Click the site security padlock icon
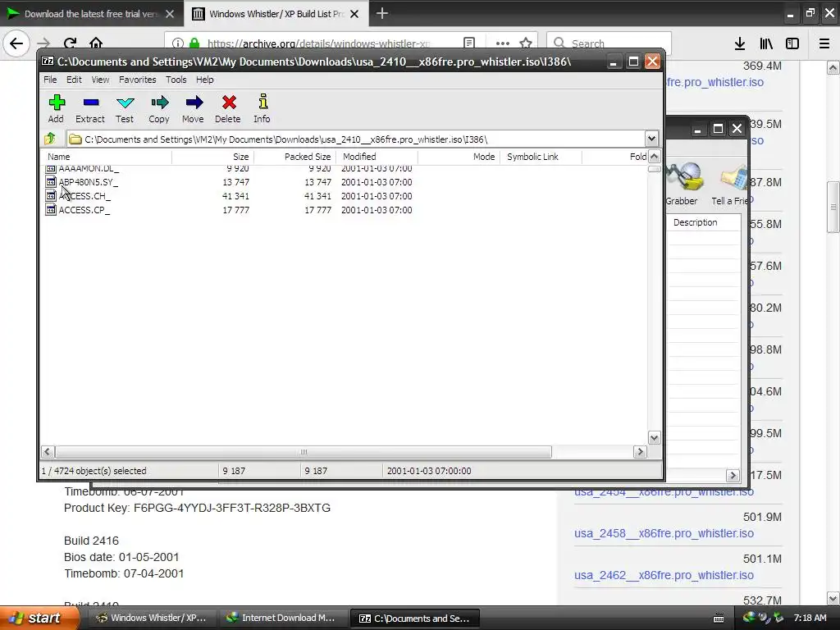Screen dimensions: 840x630 point(194,43)
